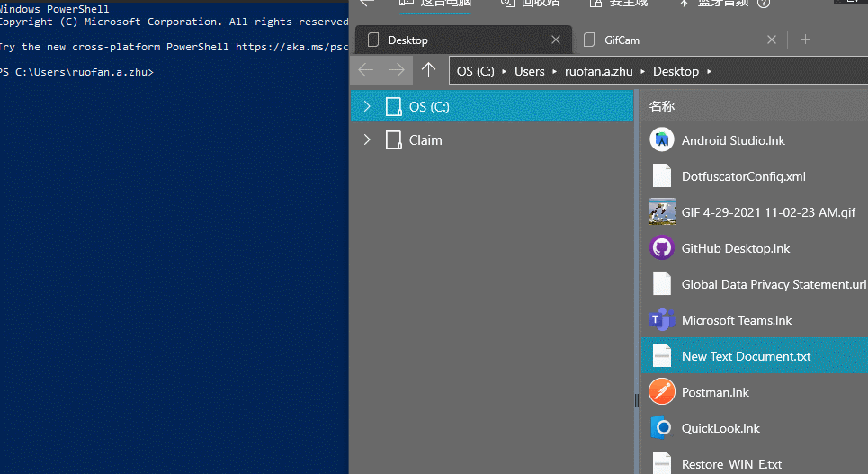Switch to the GifCam tab
This screenshot has width=868, height=474.
pos(681,40)
